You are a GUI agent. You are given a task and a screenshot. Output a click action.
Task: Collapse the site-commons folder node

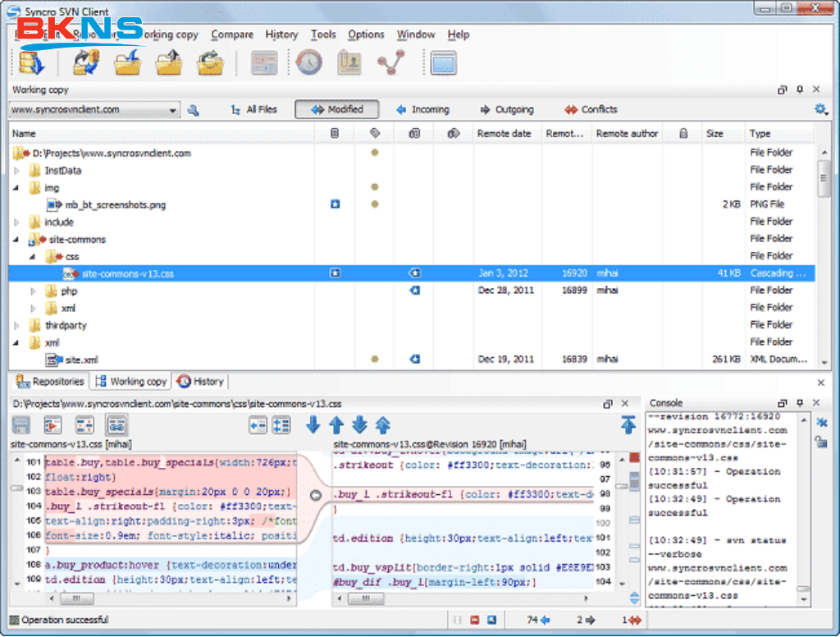[17, 240]
